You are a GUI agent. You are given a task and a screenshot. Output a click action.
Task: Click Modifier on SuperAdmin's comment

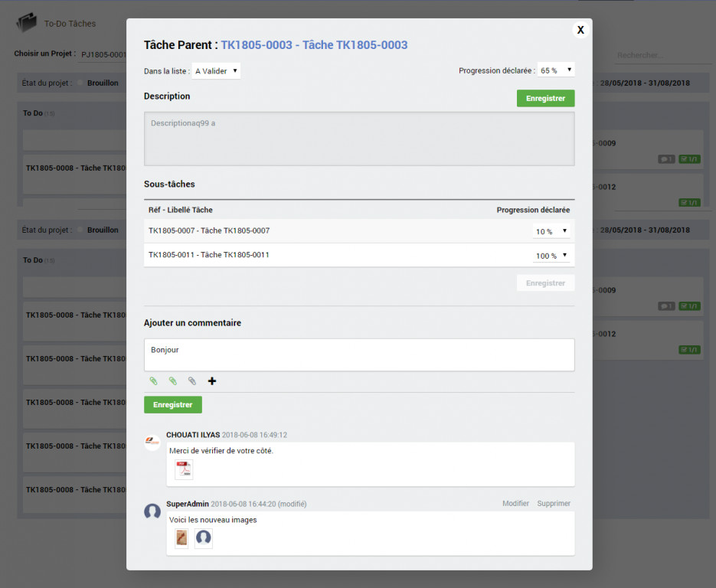(515, 504)
